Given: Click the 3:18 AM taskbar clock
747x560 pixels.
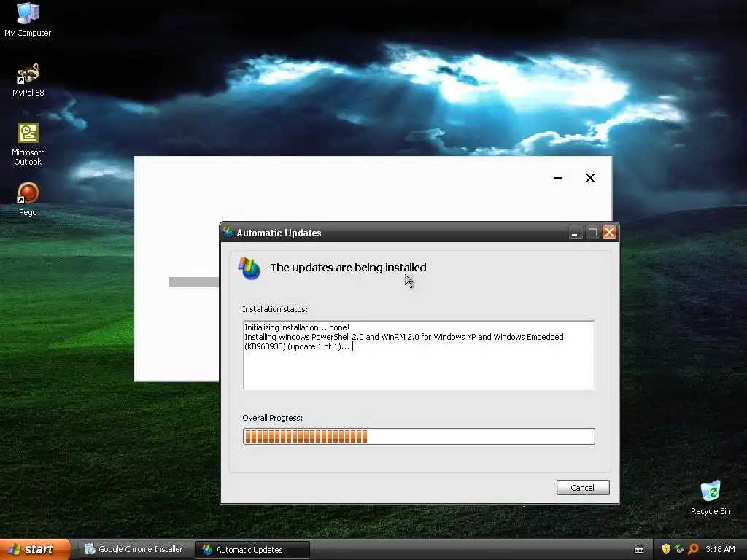Looking at the screenshot, I should pyautogui.click(x=720, y=549).
